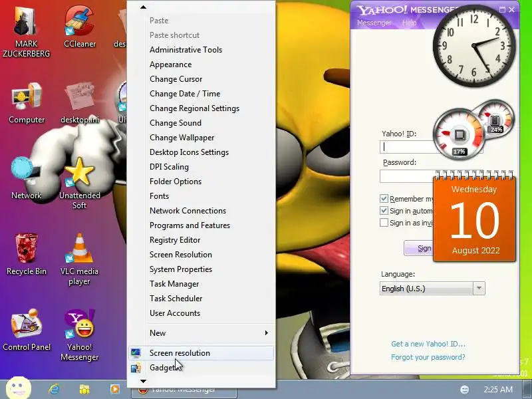Toggle the Sign in automatically checkbox
532x399 pixels.
point(384,211)
